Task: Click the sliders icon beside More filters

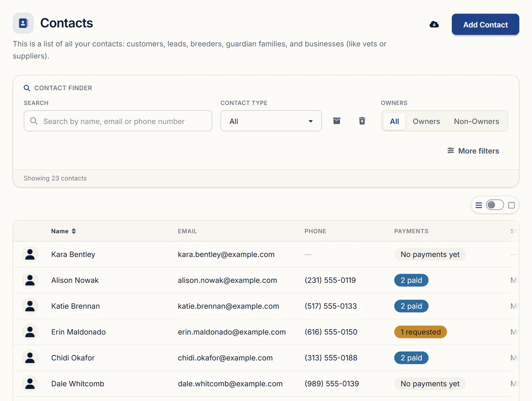Action: [x=451, y=151]
